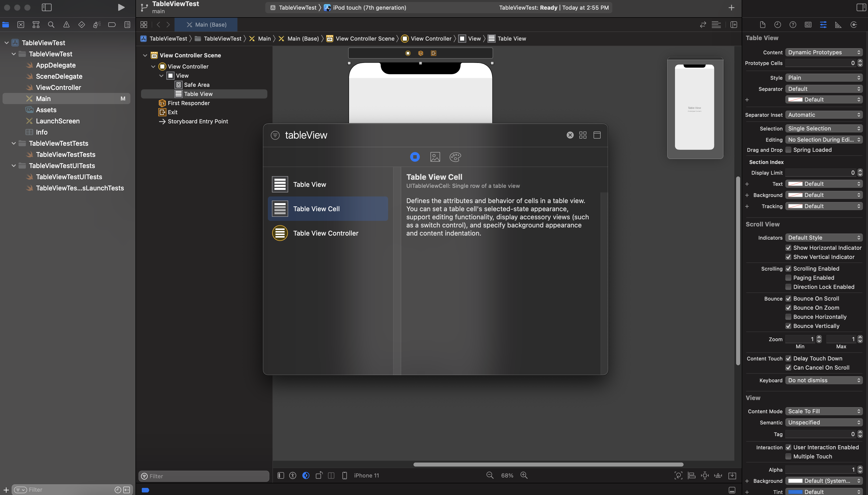Viewport: 868px width, 495px height.
Task: Toggle the Spring Loaded checkbox
Action: pos(788,150)
